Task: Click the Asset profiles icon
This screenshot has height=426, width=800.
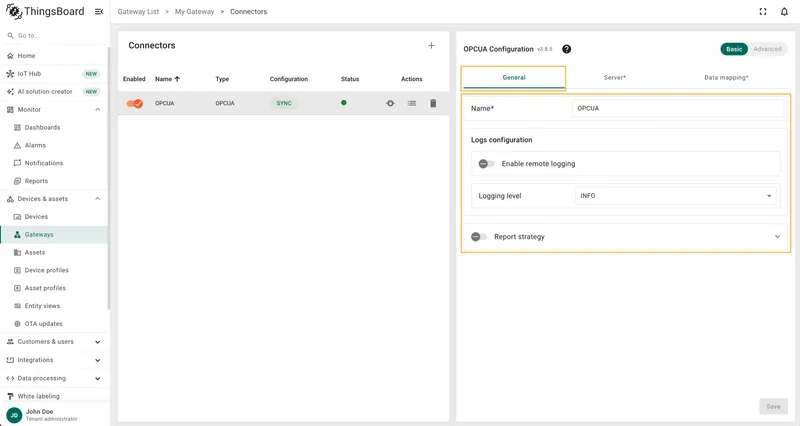Action: pos(17,288)
